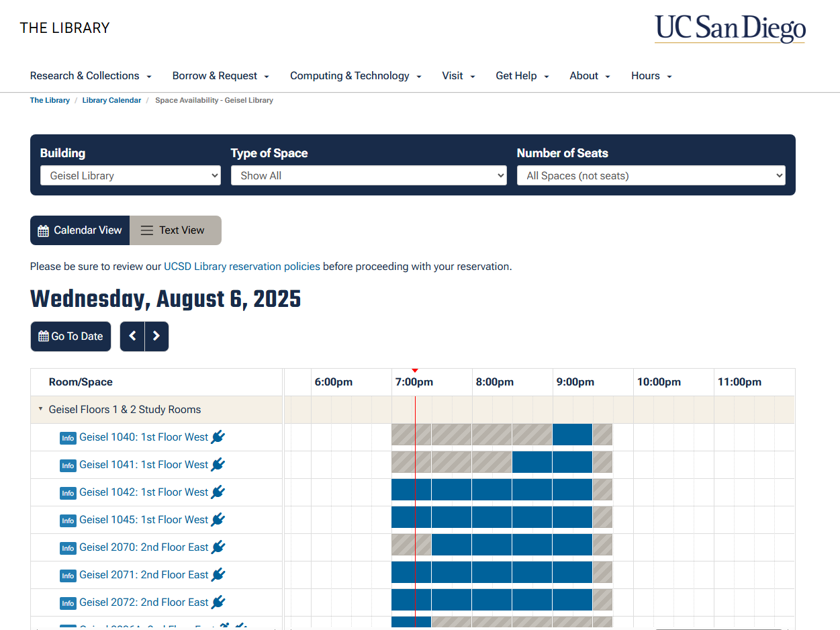Open Geisel 2070: 2nd Floor East room link
The height and width of the screenshot is (630, 840).
(144, 547)
